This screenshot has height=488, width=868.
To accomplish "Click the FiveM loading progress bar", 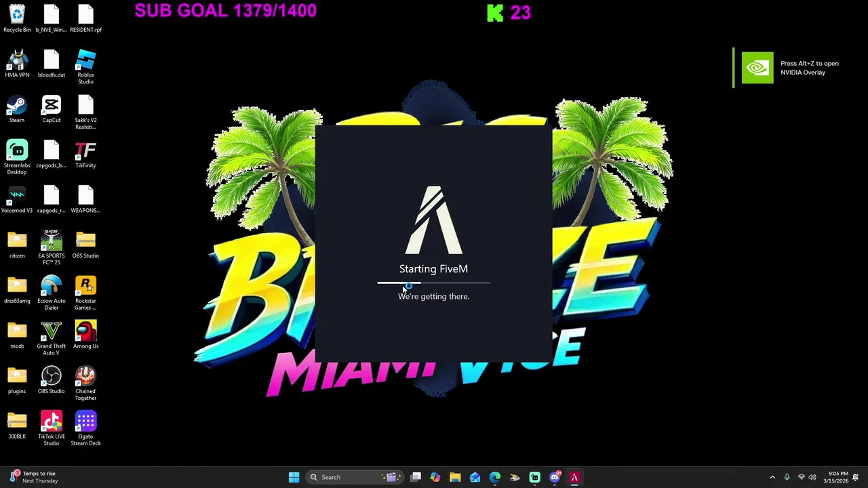I will tap(434, 283).
